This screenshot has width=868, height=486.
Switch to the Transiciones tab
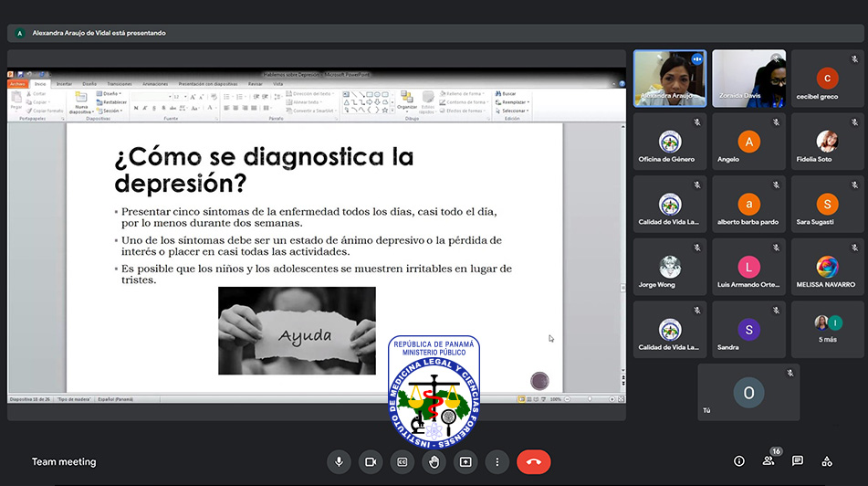tap(120, 84)
